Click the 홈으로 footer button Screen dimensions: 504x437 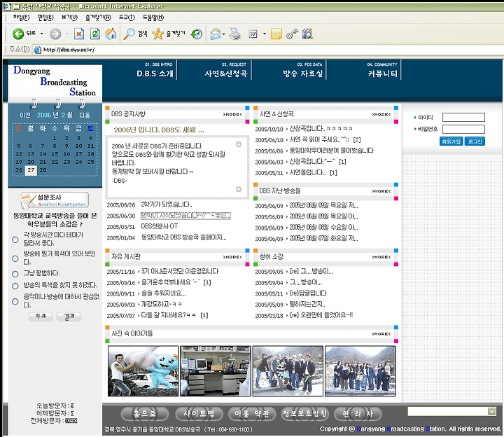[145, 413]
